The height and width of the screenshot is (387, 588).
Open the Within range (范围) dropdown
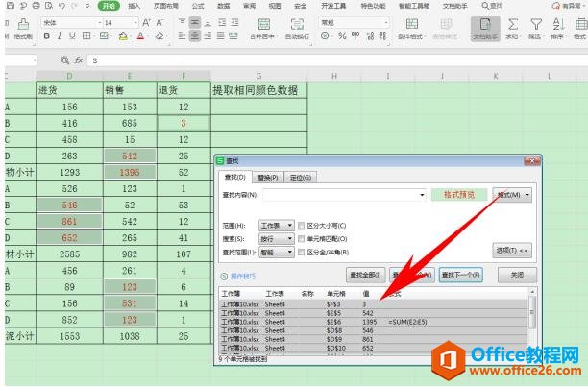(277, 226)
